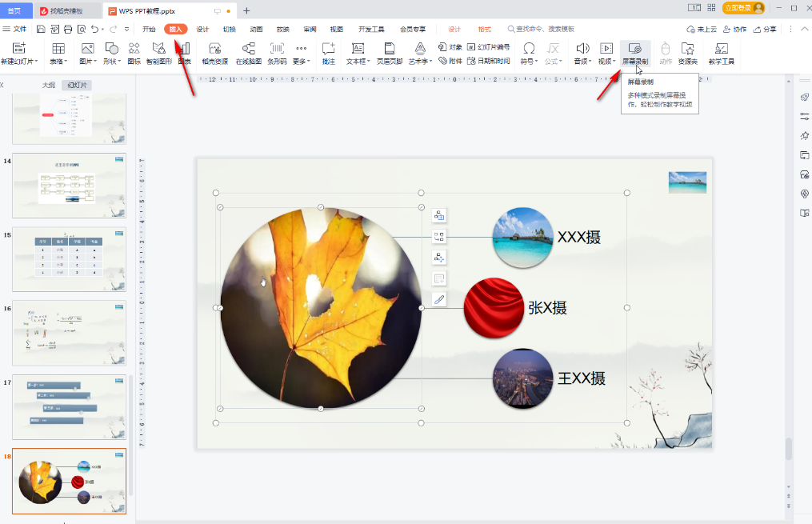This screenshot has width=812, height=524.
Task: Select slide 14 thumbnail
Action: pos(69,186)
